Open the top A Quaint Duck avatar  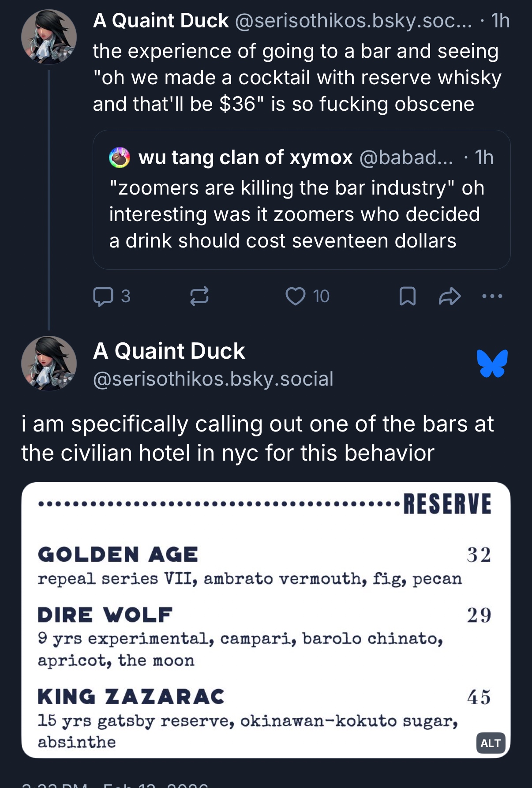(x=49, y=37)
